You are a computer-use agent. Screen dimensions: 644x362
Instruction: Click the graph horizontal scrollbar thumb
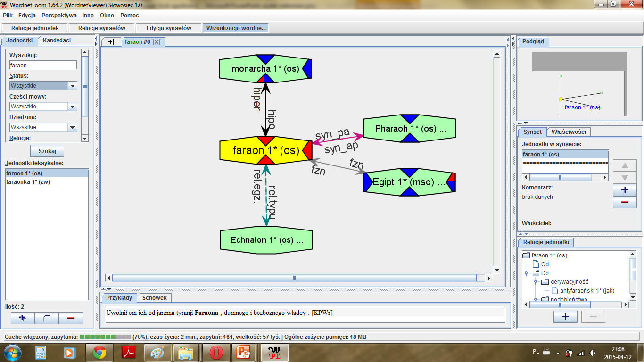295,278
